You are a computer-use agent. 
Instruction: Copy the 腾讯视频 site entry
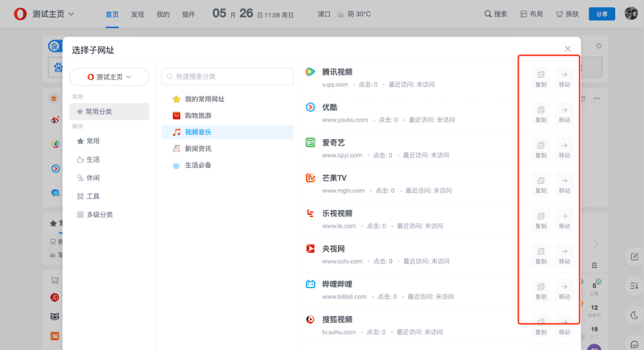click(x=540, y=79)
